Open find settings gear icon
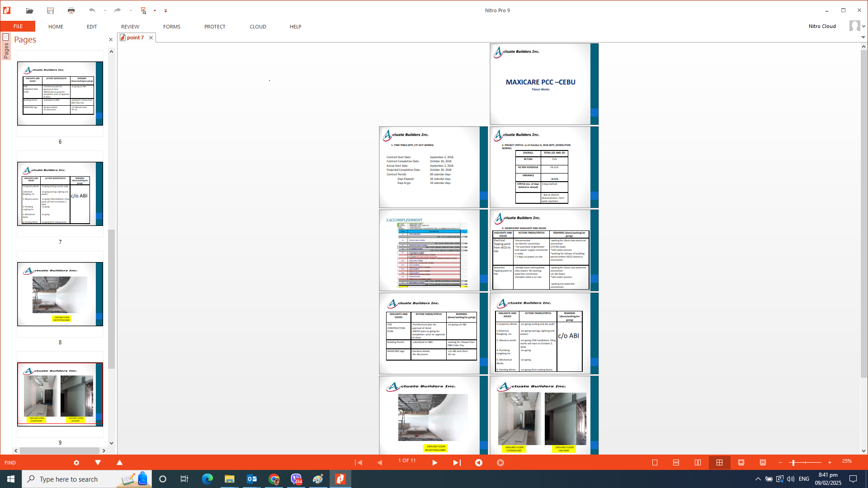The image size is (868, 488). pyautogui.click(x=76, y=463)
